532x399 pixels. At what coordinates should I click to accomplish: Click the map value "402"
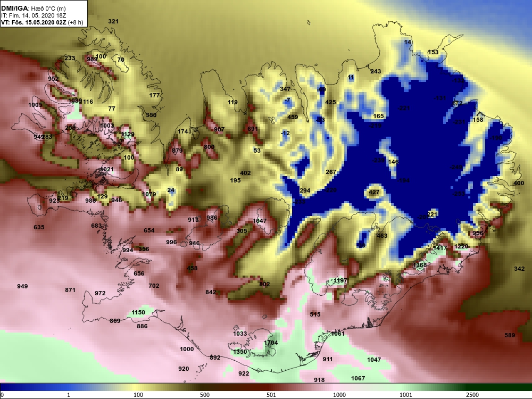point(245,173)
